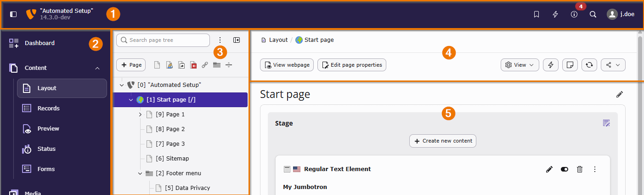Click the Regular Text Element title
Viewport: 644px width, 195px height.
coord(338,169)
